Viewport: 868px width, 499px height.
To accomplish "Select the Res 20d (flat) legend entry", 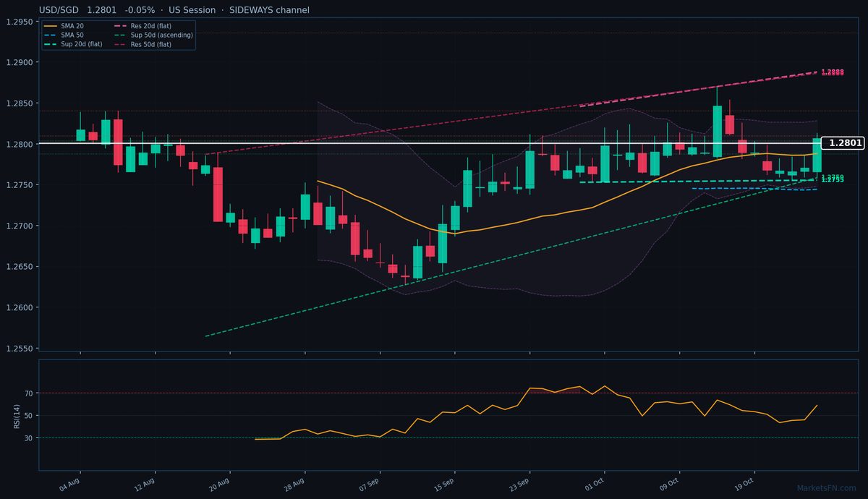I will (142, 26).
